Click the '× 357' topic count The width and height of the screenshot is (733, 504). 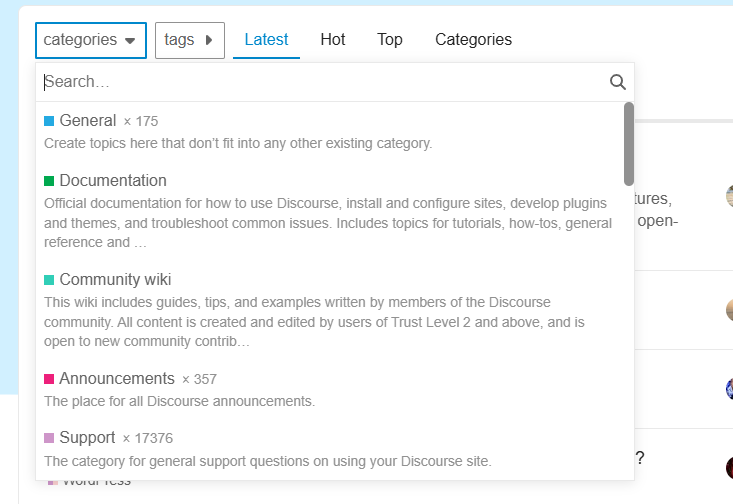pos(199,379)
